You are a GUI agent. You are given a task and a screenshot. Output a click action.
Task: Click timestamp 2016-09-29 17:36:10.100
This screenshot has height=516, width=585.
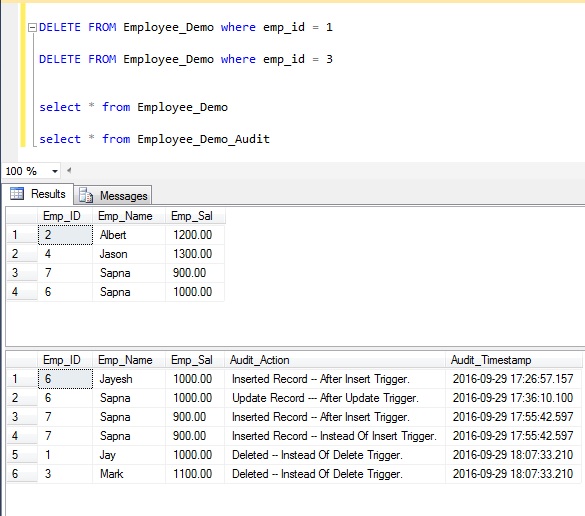click(x=514, y=398)
